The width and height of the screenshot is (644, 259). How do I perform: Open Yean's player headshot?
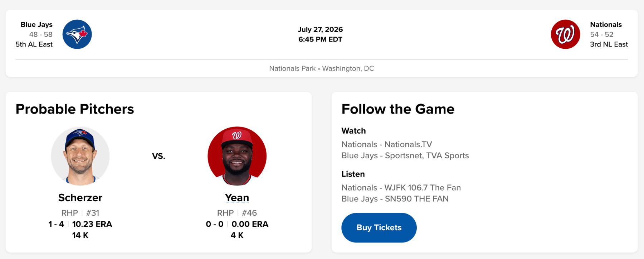click(237, 156)
